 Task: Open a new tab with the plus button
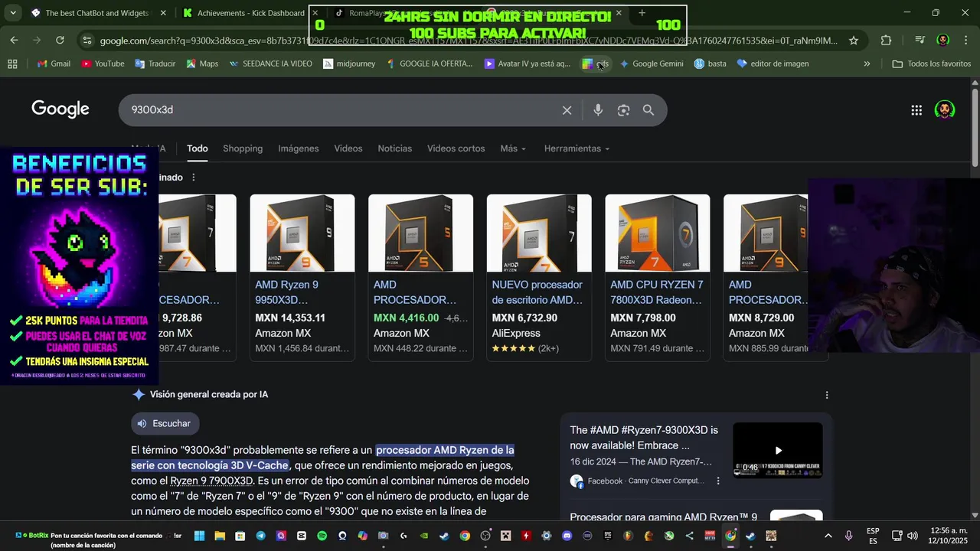642,13
